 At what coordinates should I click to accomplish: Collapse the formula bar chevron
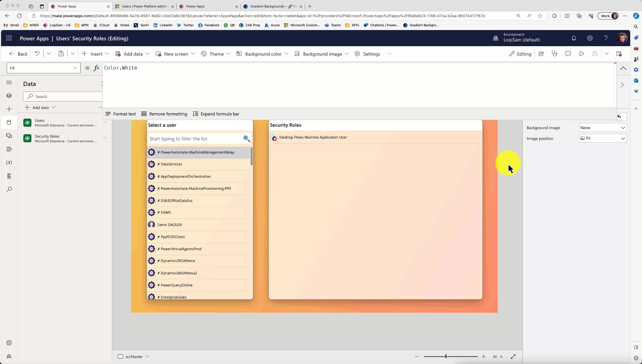pyautogui.click(x=623, y=68)
